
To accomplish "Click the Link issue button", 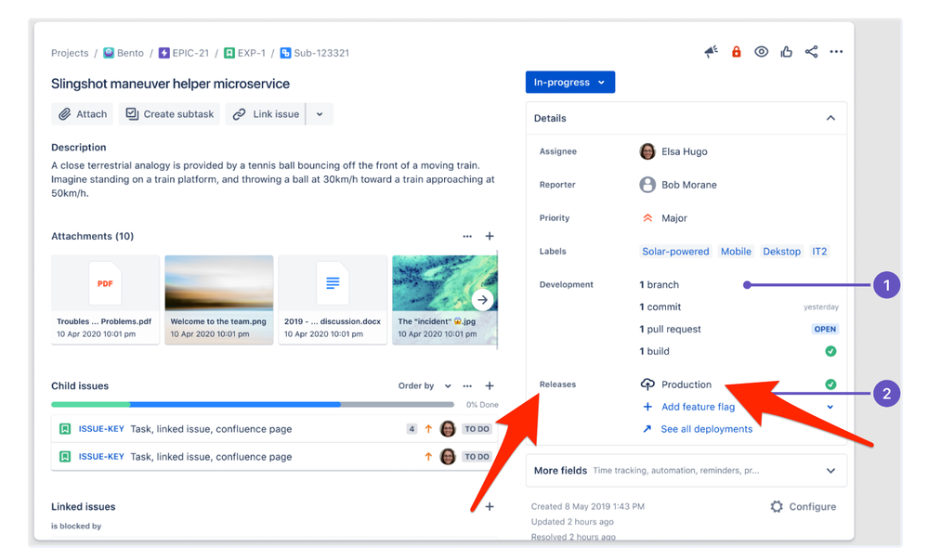I will coord(265,113).
